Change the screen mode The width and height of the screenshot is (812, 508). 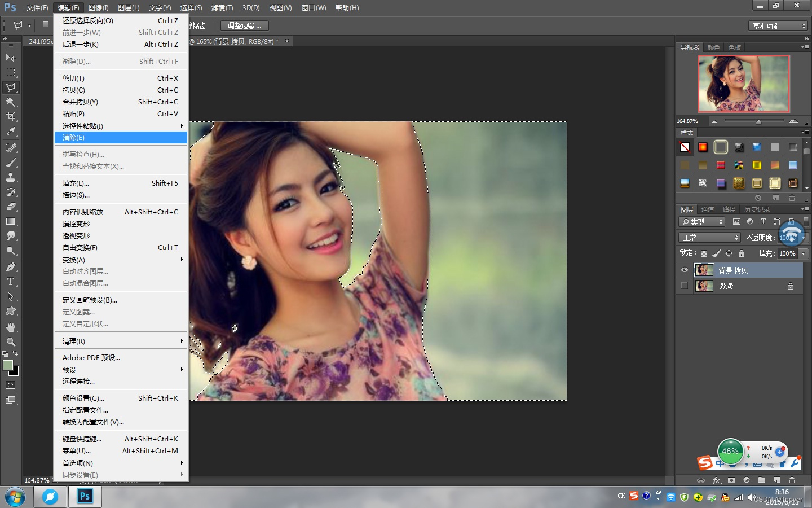11,400
